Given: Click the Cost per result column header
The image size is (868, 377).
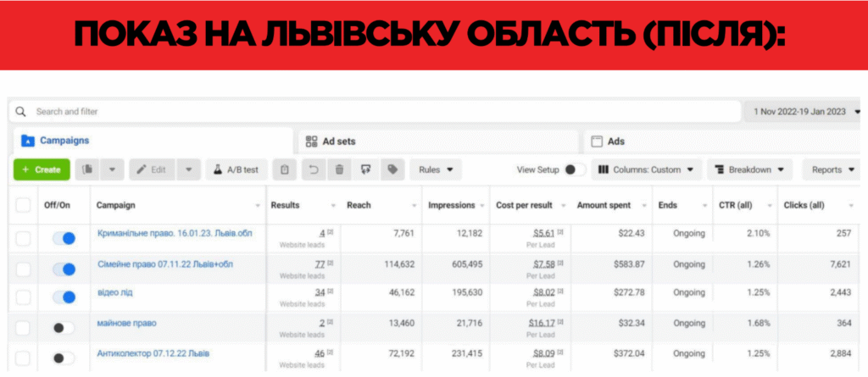Looking at the screenshot, I should (x=524, y=205).
